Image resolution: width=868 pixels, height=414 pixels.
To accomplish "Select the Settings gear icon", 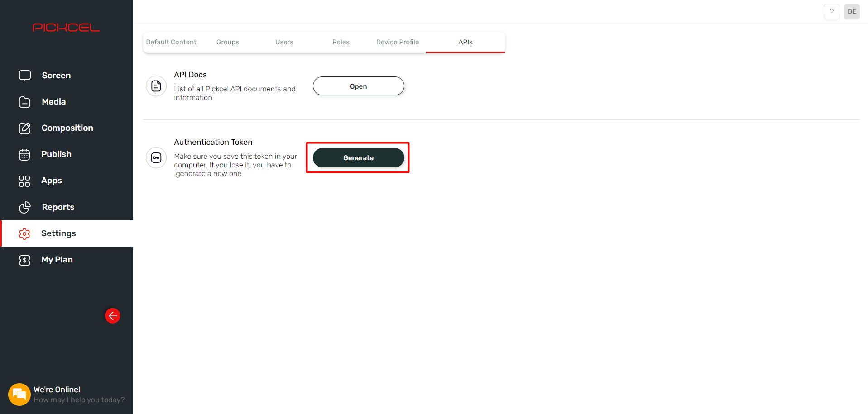I will [x=24, y=233].
